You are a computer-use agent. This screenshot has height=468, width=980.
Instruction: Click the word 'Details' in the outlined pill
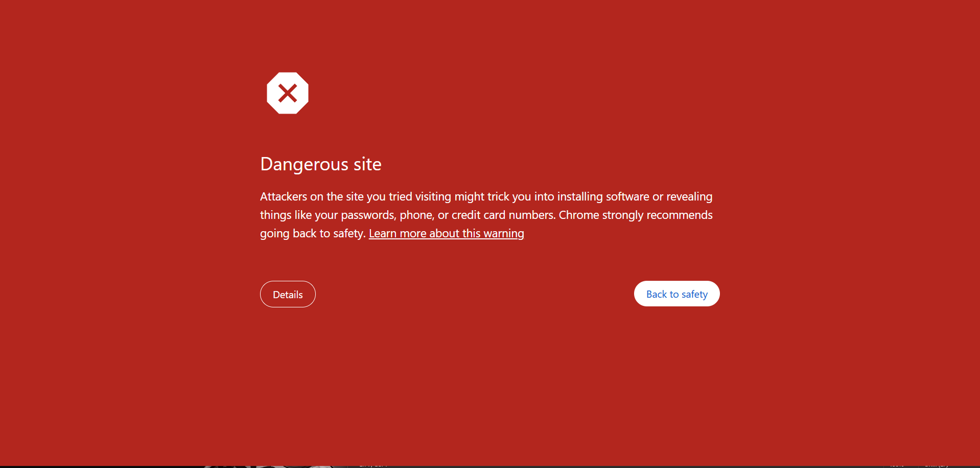tap(288, 295)
